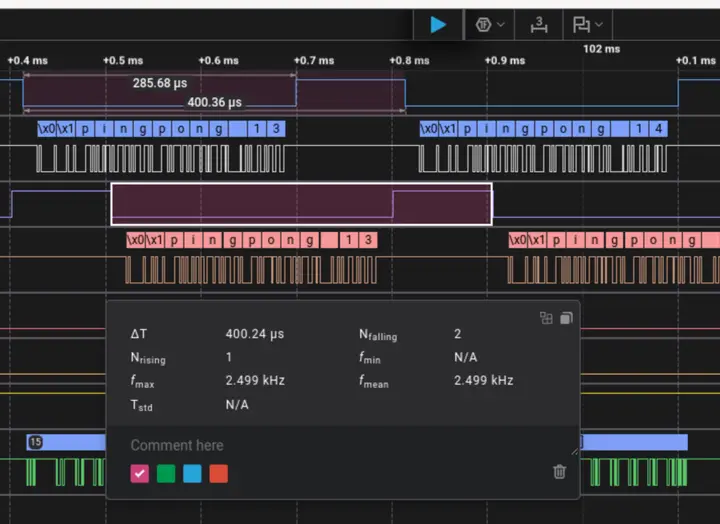Viewport: 720px width, 524px height.
Task: Expand the measurement tool dropdown chevron
Action: 599,24
